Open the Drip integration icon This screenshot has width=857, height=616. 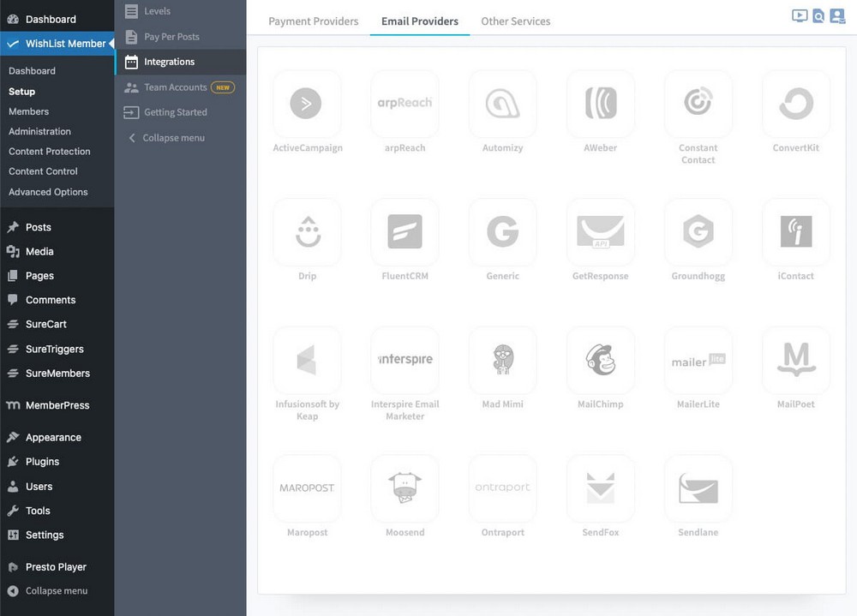[307, 232]
